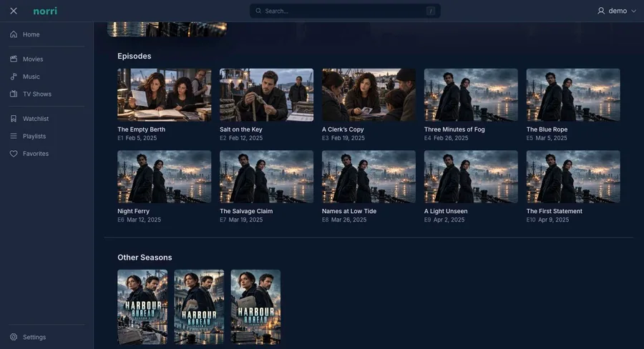The width and height of the screenshot is (644, 349).
Task: Expand the demo account dropdown chevron
Action: click(x=633, y=11)
